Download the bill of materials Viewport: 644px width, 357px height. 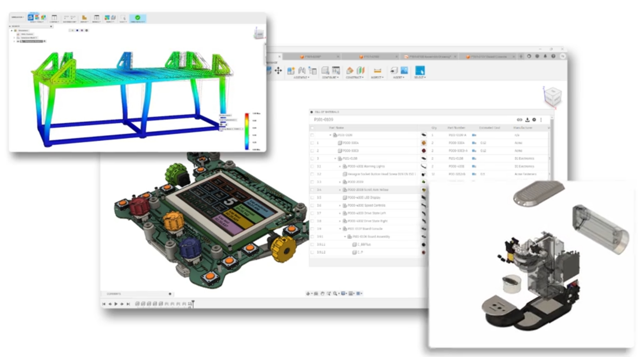point(527,120)
